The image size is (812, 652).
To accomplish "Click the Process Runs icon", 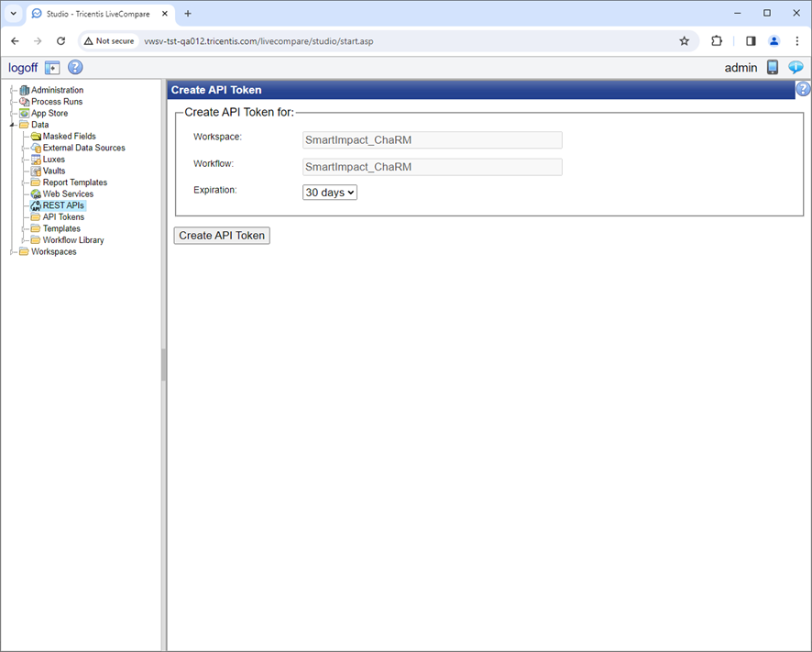I will (x=24, y=101).
